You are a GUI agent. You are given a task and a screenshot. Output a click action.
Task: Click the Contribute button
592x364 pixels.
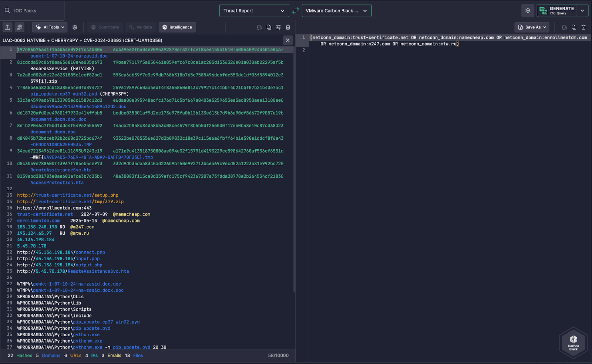pos(105,27)
